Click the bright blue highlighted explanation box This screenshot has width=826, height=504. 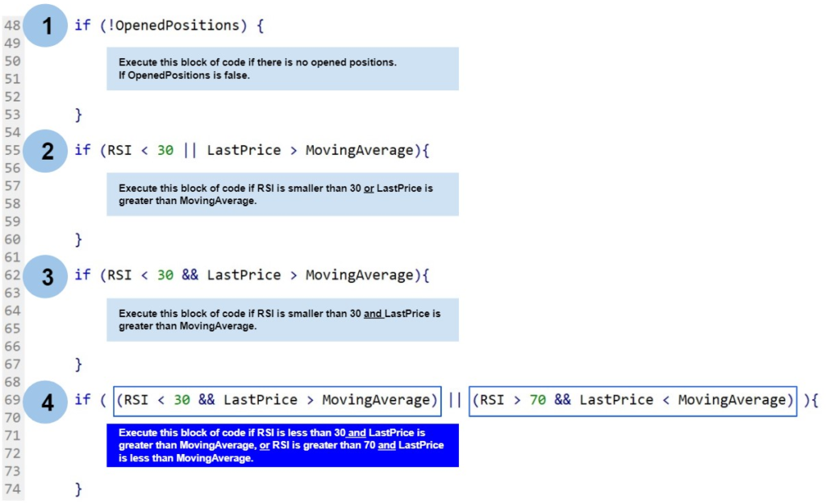coord(282,445)
